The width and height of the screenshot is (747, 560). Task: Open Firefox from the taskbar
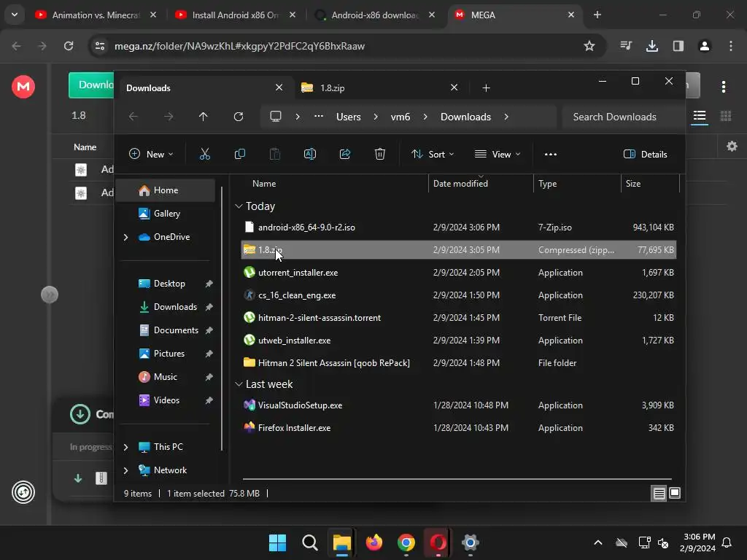[374, 542]
